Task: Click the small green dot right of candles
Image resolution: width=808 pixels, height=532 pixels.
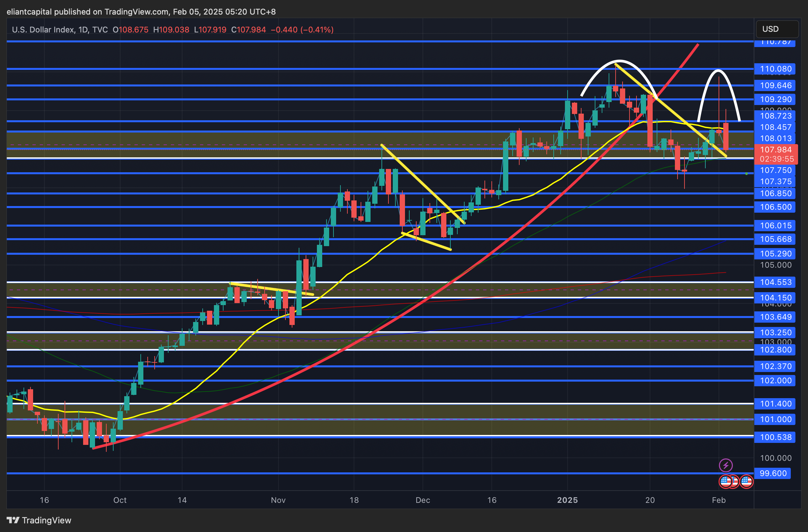Action: (x=746, y=174)
